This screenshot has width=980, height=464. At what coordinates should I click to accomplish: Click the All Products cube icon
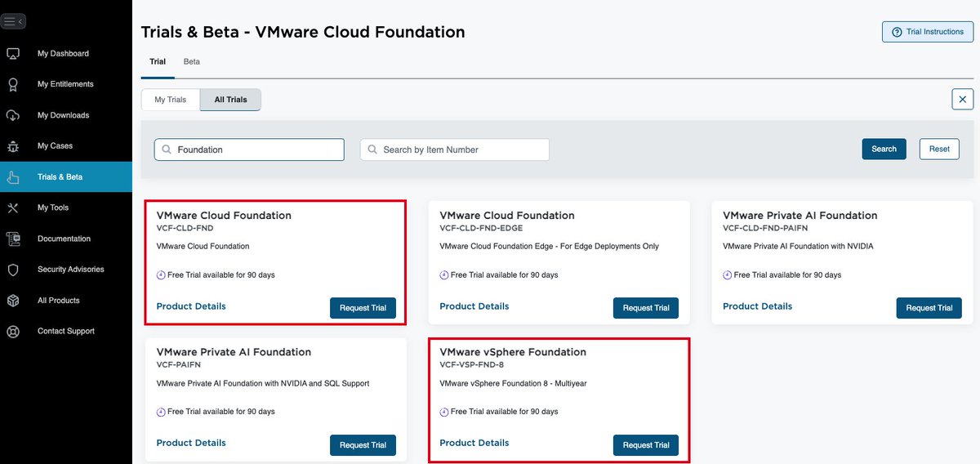coord(13,301)
